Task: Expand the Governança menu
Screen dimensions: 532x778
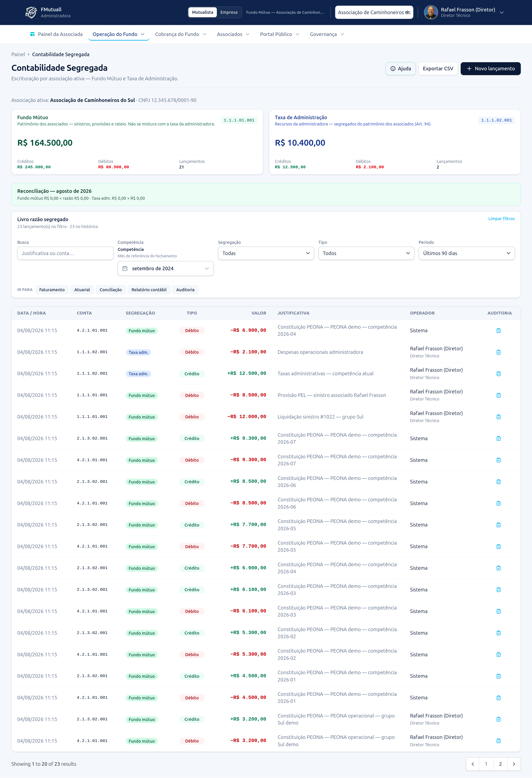Action: [327, 34]
